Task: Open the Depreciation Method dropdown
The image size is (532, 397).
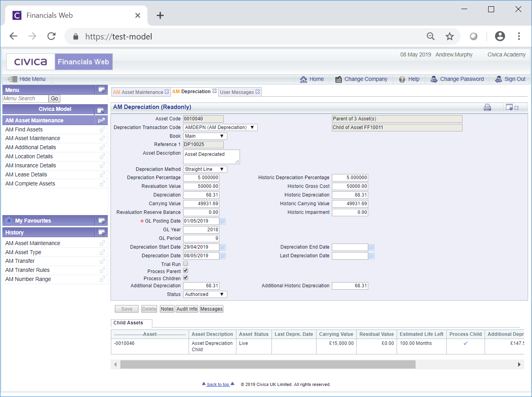Action: [x=205, y=169]
